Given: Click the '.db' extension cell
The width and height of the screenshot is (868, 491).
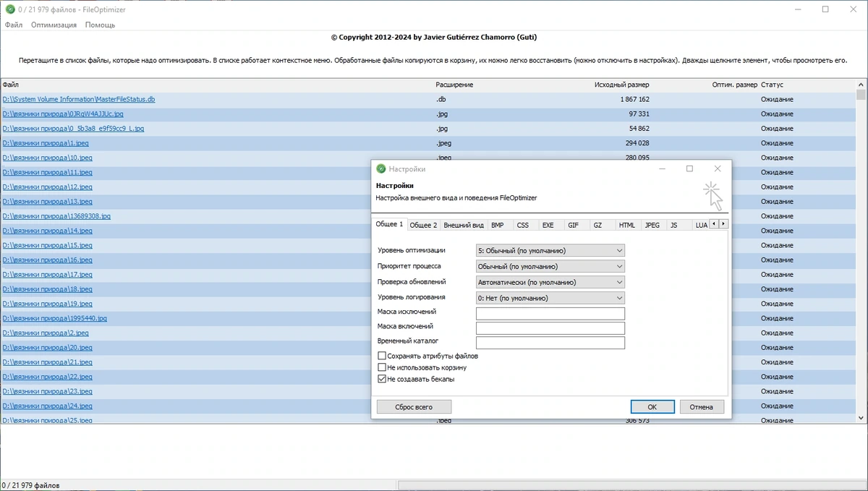Looking at the screenshot, I should tap(441, 99).
